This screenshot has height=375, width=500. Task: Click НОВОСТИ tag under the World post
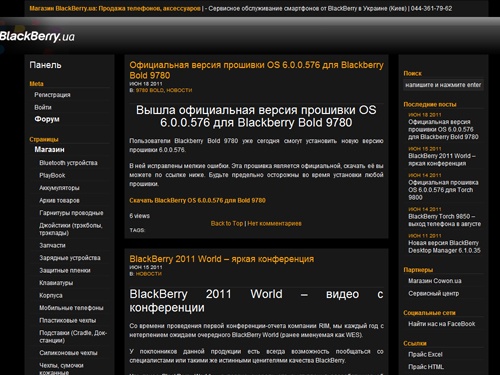(x=149, y=274)
